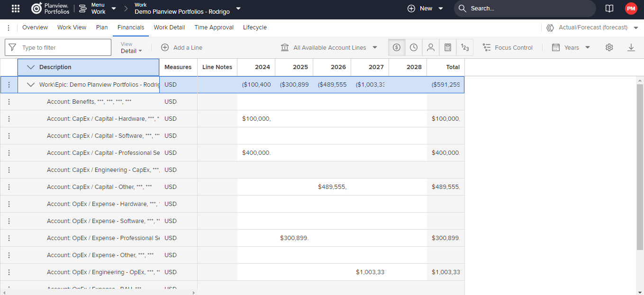Screen dimensions: 644x295
Task: Open the Menu Work dropdown
Action: pyautogui.click(x=97, y=9)
